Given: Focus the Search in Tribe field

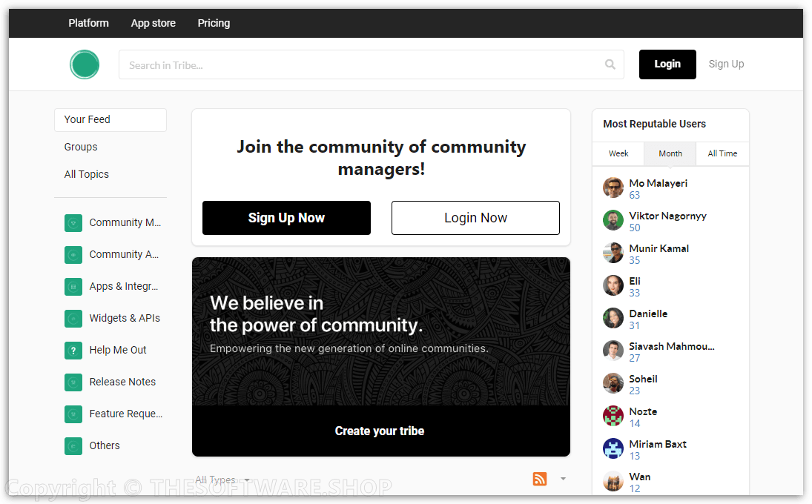Looking at the screenshot, I should coord(363,64).
